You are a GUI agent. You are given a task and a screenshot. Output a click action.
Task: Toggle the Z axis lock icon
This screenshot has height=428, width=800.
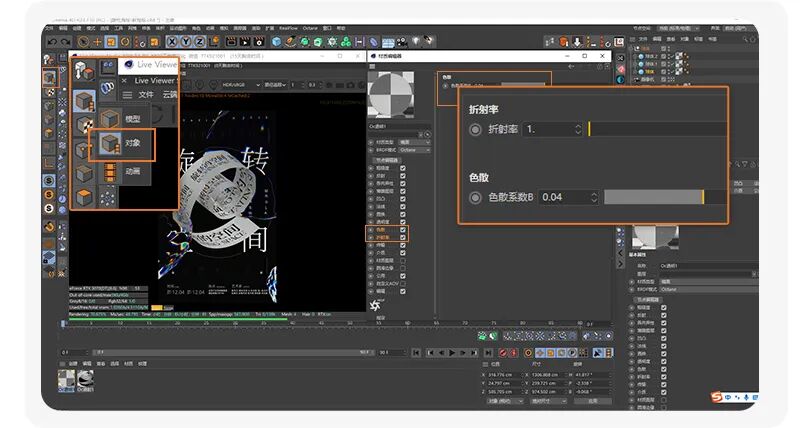tap(199, 42)
